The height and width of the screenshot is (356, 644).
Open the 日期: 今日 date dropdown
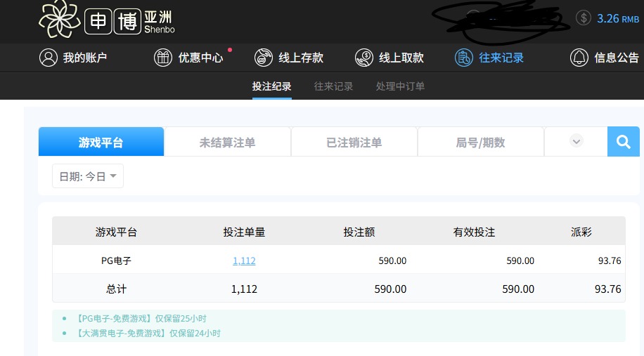[88, 176]
